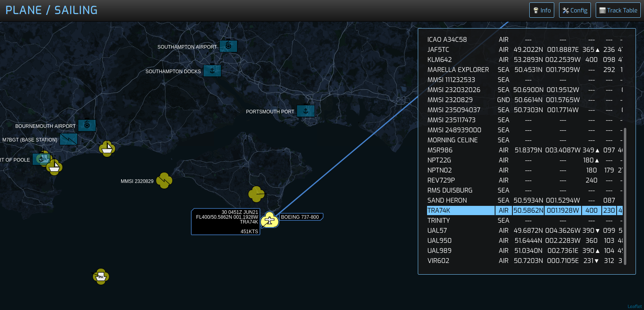Image resolution: width=644 pixels, height=310 pixels.
Task: Select MMSI 2320829 row in table
Action: 525,100
